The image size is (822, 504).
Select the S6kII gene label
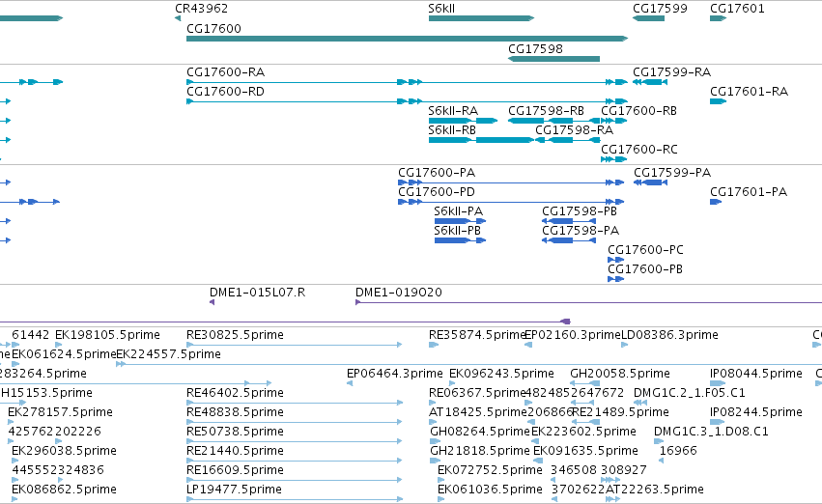441,9
